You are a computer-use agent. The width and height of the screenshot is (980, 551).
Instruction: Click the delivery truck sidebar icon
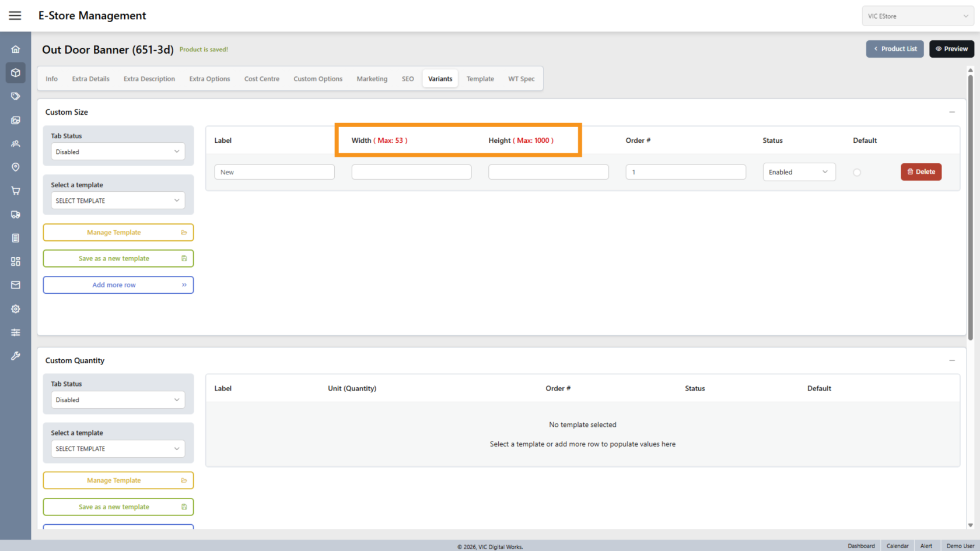(16, 215)
